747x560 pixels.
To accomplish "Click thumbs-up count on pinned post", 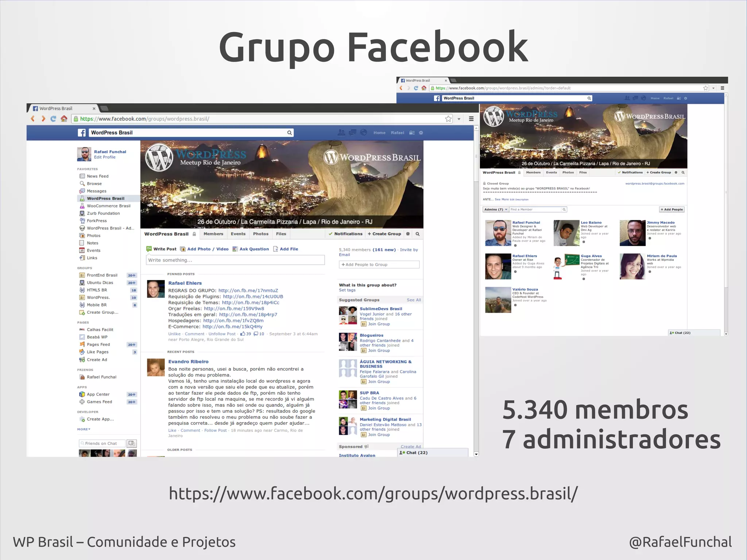I will click(x=245, y=334).
